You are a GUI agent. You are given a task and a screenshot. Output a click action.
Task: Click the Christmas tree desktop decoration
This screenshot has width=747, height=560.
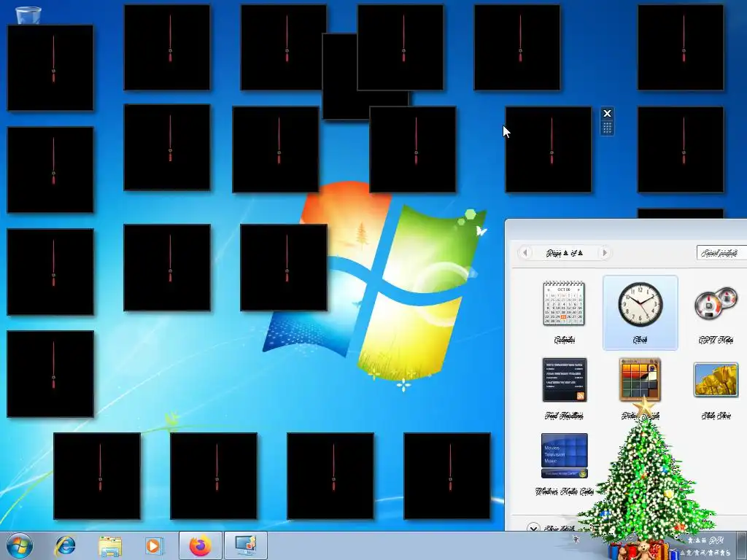coord(646,481)
